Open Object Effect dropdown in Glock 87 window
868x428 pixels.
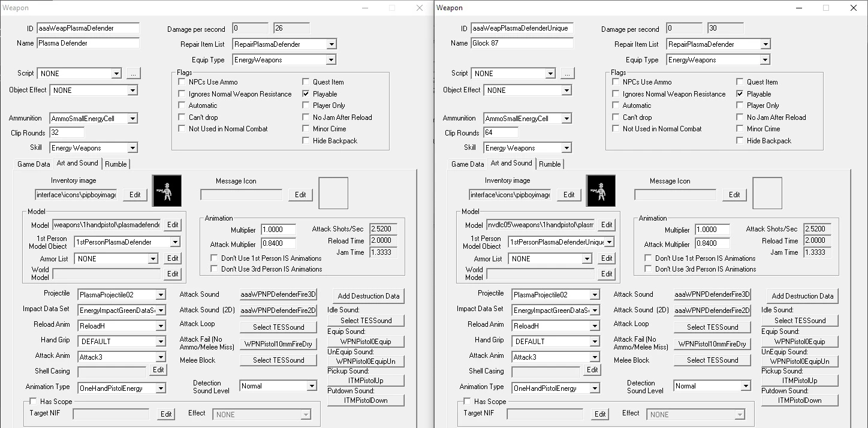tap(566, 91)
